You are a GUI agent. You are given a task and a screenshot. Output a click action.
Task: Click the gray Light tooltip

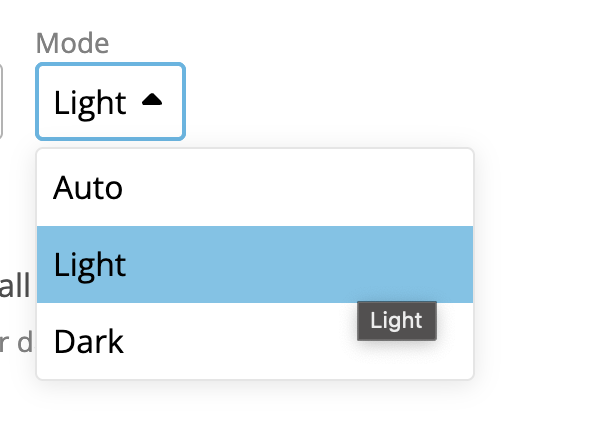(x=397, y=321)
